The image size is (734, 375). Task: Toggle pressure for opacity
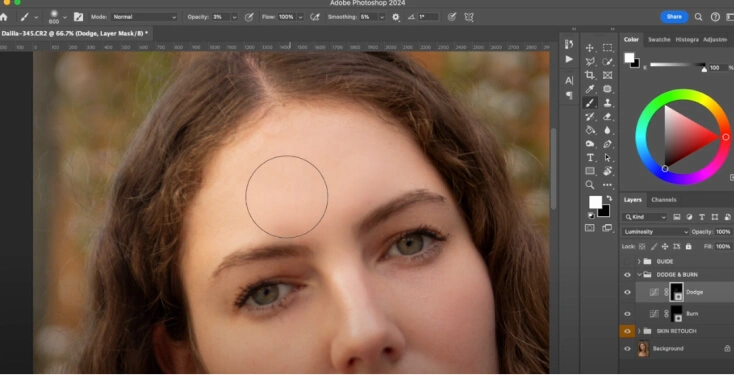(x=249, y=17)
